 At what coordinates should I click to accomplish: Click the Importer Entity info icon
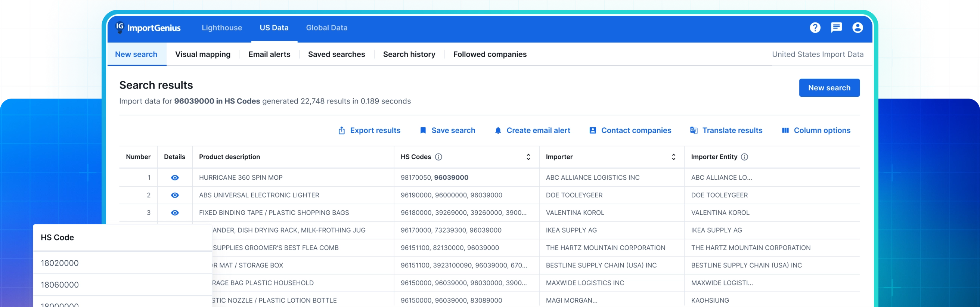744,157
